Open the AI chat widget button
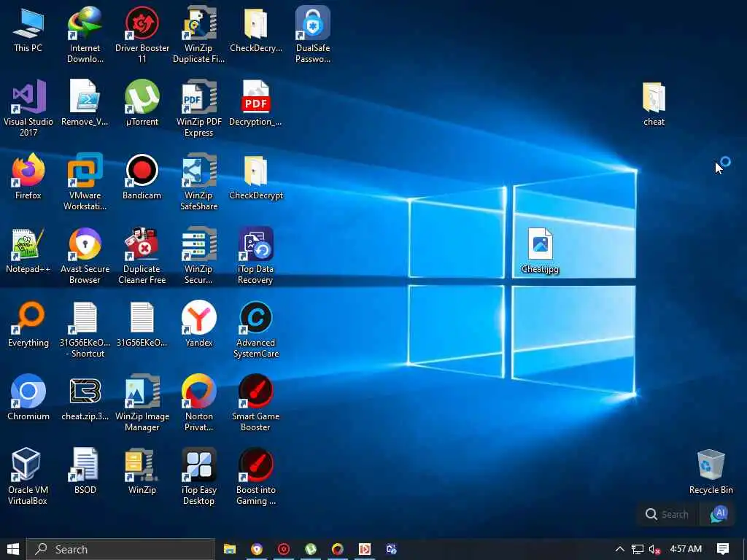747x560 pixels. coord(719,514)
